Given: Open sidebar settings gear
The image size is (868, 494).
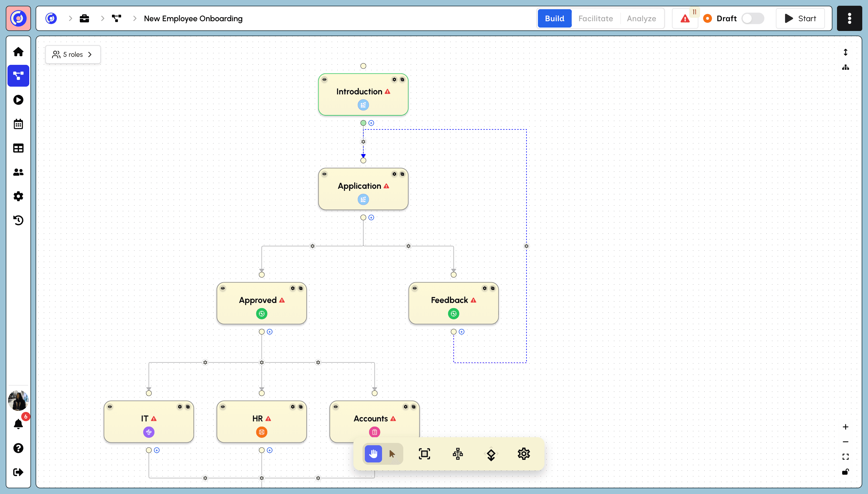Looking at the screenshot, I should click(18, 196).
